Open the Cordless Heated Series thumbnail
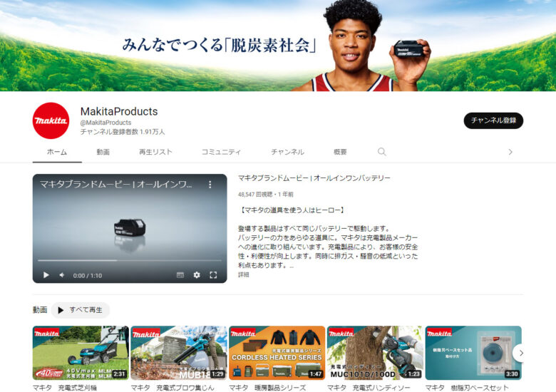 click(277, 353)
